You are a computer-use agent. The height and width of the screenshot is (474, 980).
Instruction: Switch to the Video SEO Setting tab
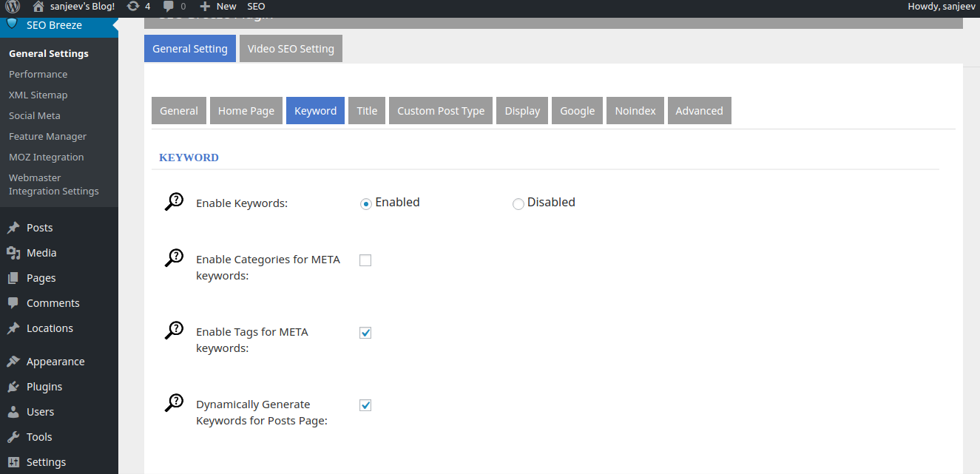tap(291, 48)
